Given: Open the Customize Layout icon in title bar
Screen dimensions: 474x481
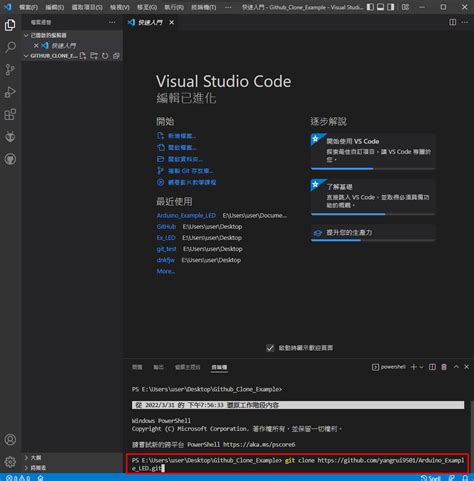Looking at the screenshot, I should pyautogui.click(x=405, y=7).
